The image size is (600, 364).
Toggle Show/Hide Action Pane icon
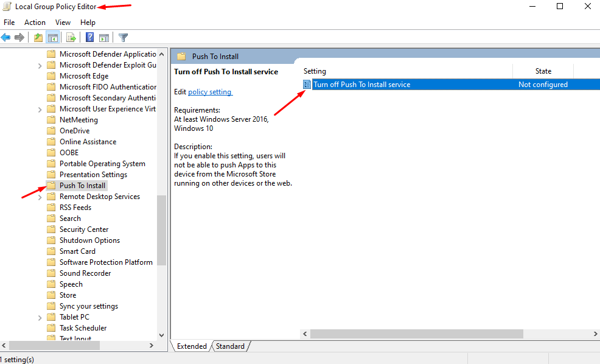(104, 38)
